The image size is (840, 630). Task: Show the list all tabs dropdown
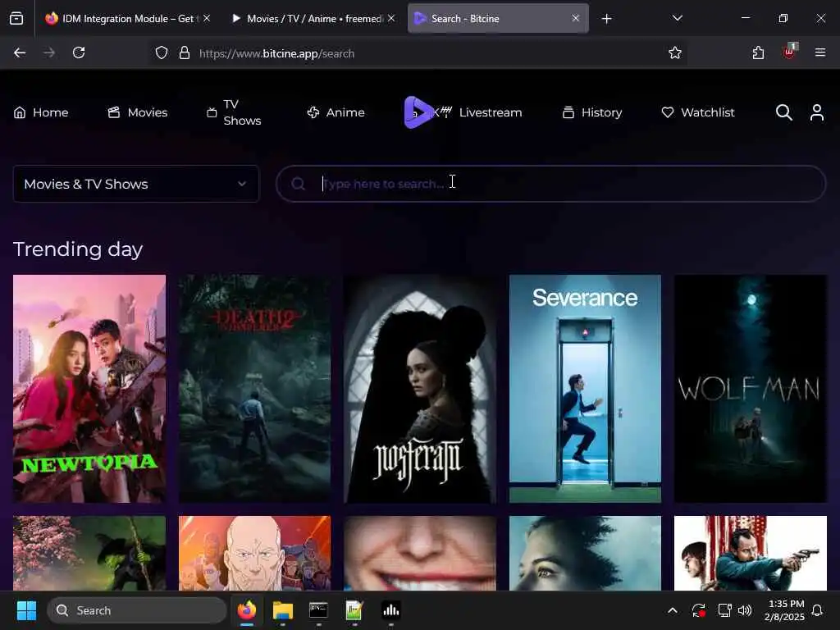677,18
